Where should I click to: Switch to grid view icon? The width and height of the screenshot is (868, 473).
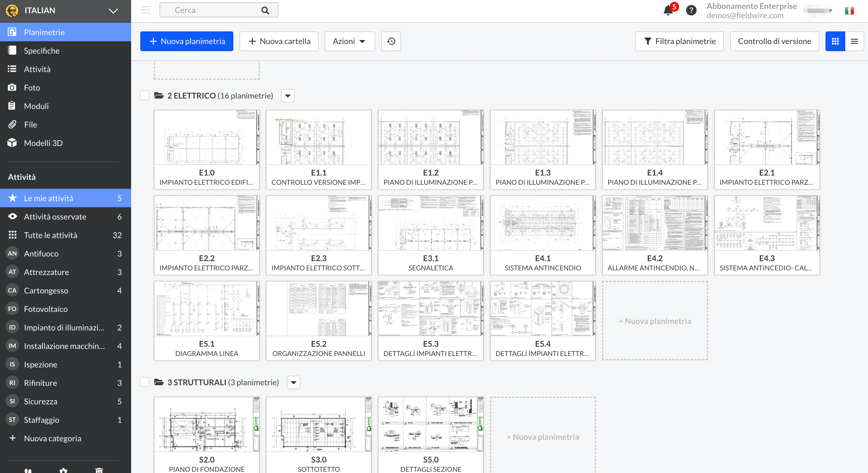(x=835, y=41)
